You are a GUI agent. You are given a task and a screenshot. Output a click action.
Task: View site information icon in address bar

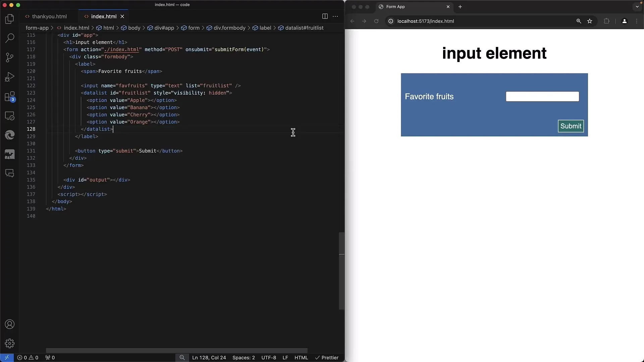pyautogui.click(x=391, y=21)
